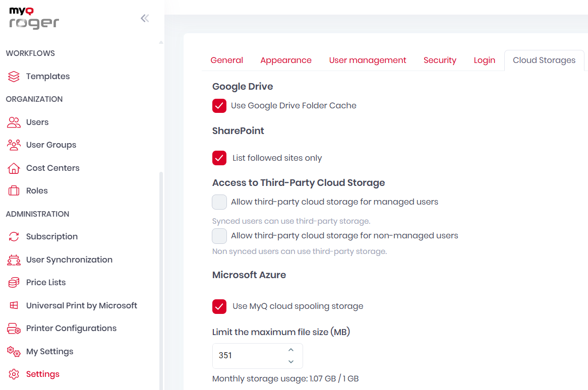Click the Templates layers icon
The height and width of the screenshot is (390, 588).
(x=14, y=77)
